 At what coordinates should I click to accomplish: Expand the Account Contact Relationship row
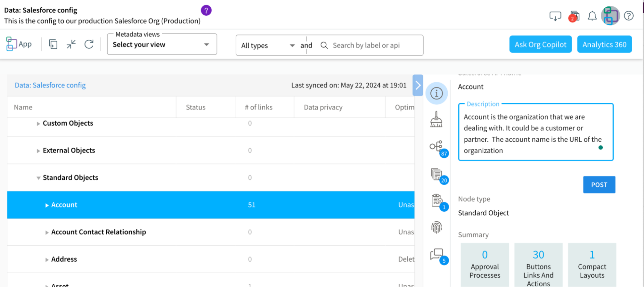[47, 232]
